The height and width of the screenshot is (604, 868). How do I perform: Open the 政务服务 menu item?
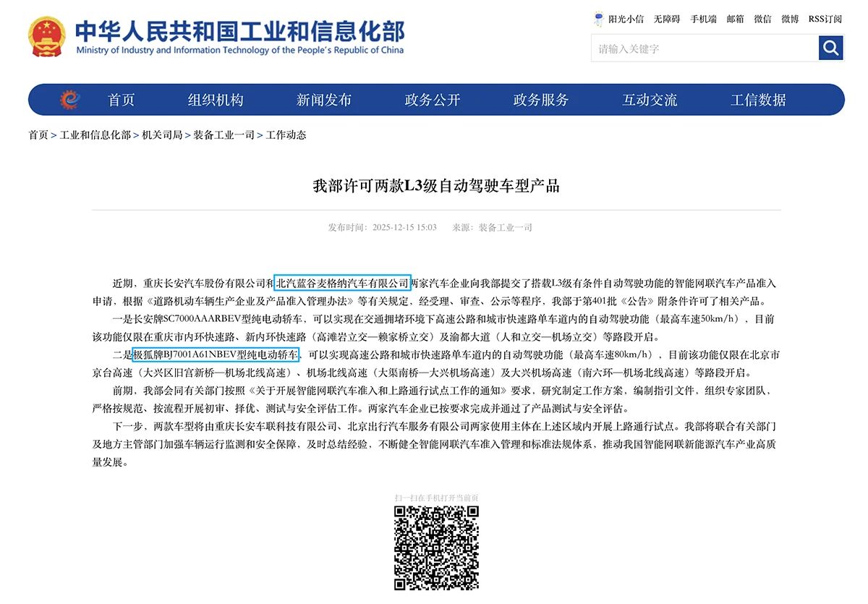tap(541, 100)
